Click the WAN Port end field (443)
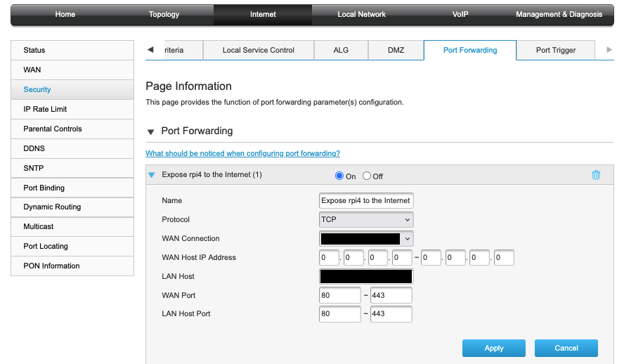Screen dimensions: 624x364 [391, 295]
